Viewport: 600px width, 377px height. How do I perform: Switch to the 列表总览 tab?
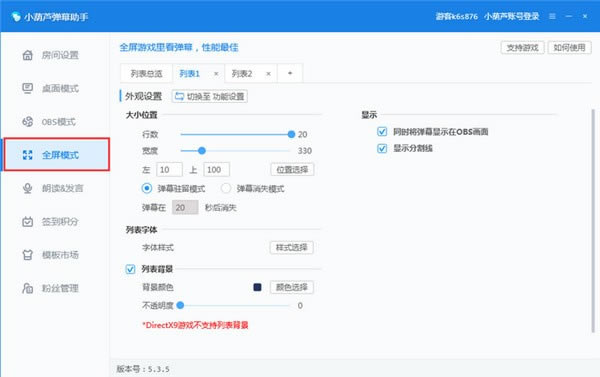147,73
